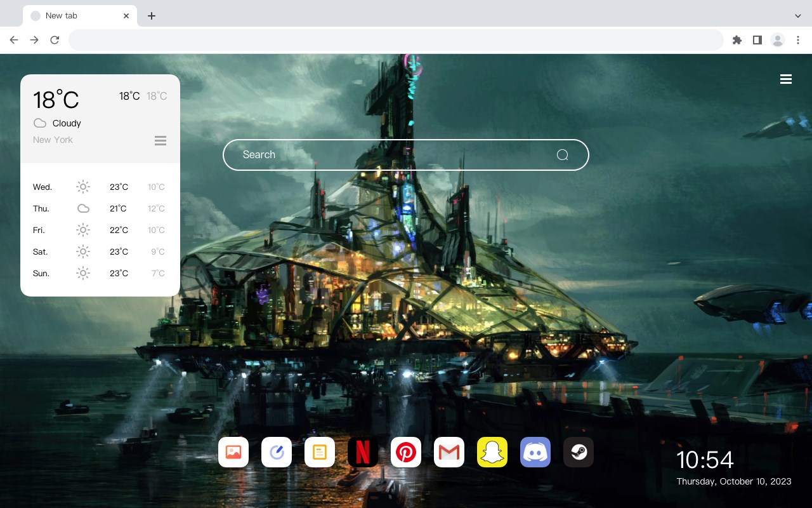Close the New tab tab

pyautogui.click(x=126, y=16)
